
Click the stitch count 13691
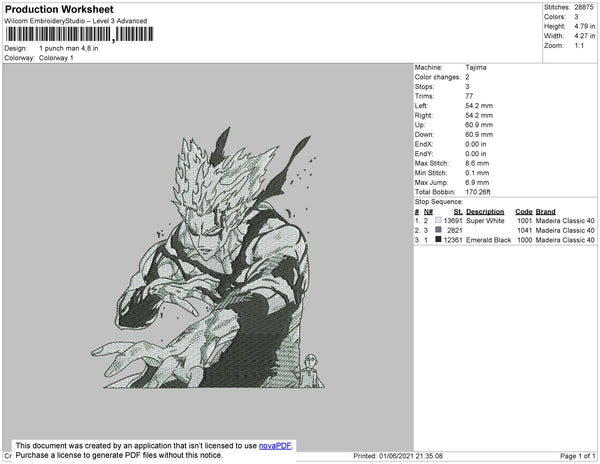453,221
